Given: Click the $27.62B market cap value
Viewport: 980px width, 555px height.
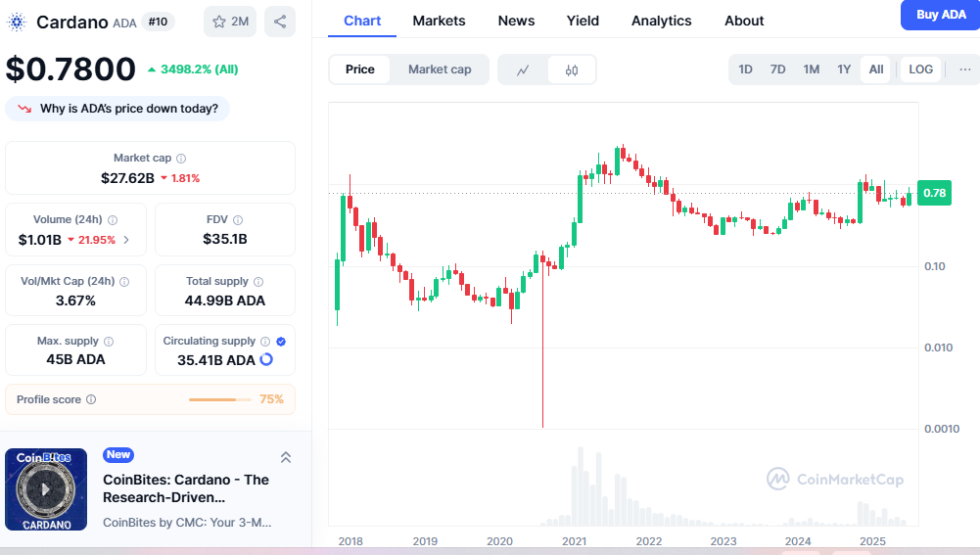Looking at the screenshot, I should [127, 178].
